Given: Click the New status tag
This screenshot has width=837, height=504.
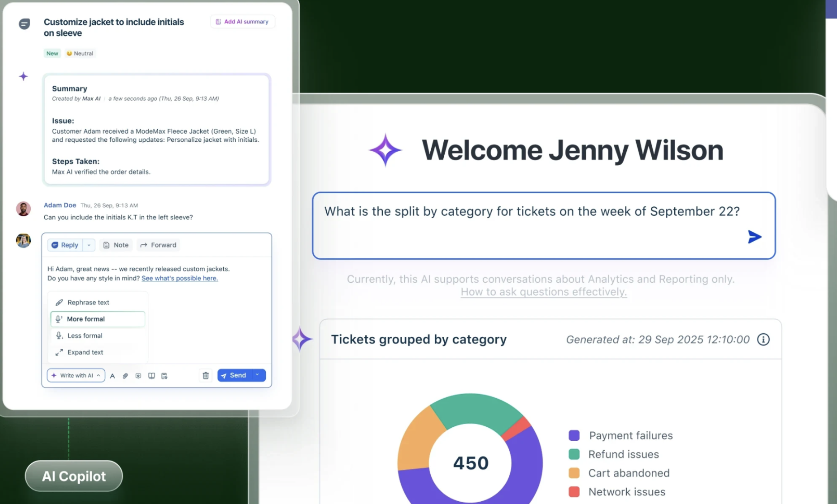Looking at the screenshot, I should click(52, 53).
